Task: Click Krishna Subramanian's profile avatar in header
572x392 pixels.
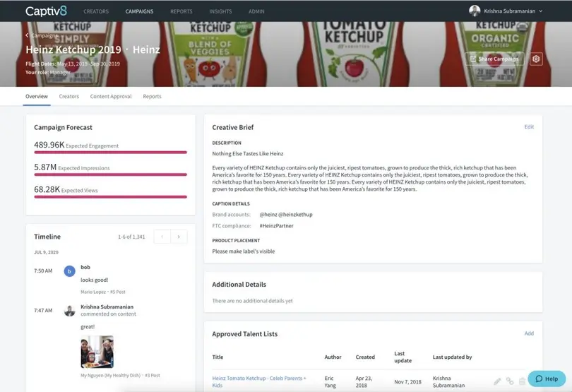Action: click(x=475, y=11)
